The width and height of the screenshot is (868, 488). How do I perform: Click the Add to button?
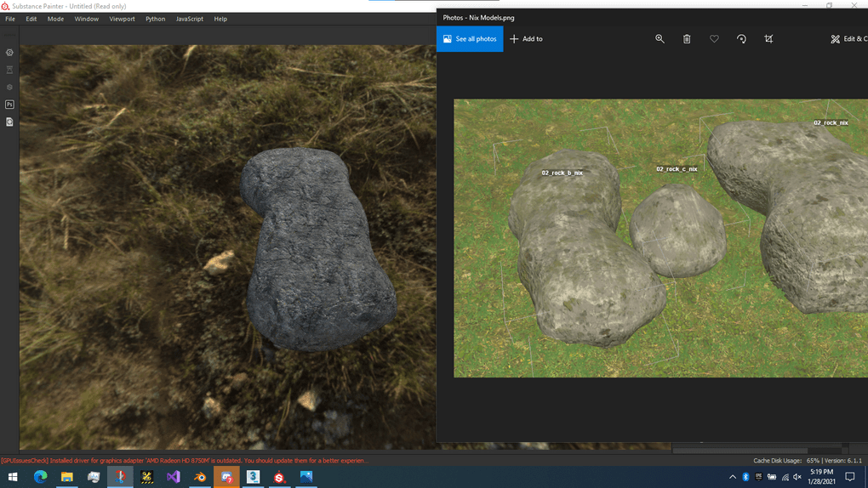point(526,39)
